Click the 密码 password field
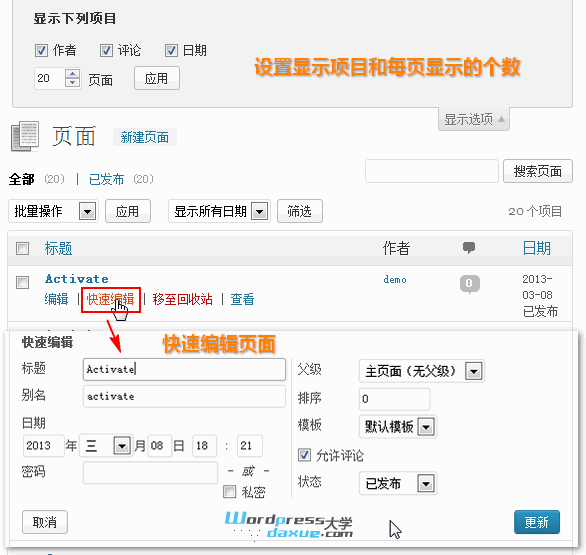The width and height of the screenshot is (586, 555). click(x=150, y=473)
